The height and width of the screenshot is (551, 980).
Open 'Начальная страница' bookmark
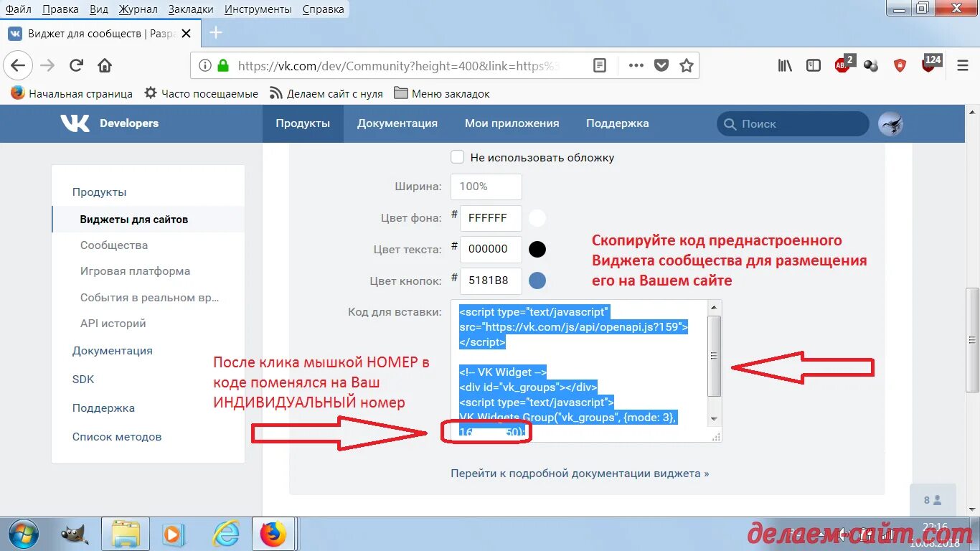[72, 93]
